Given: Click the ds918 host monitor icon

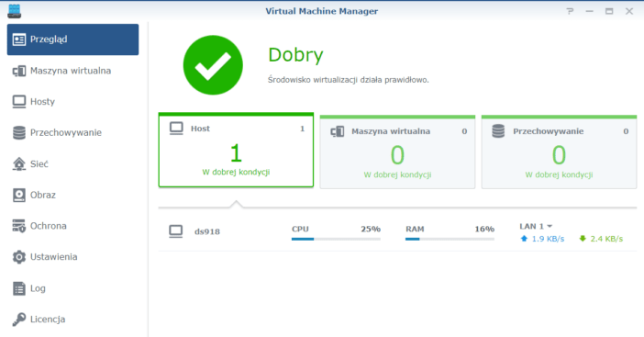Looking at the screenshot, I should 176,231.
